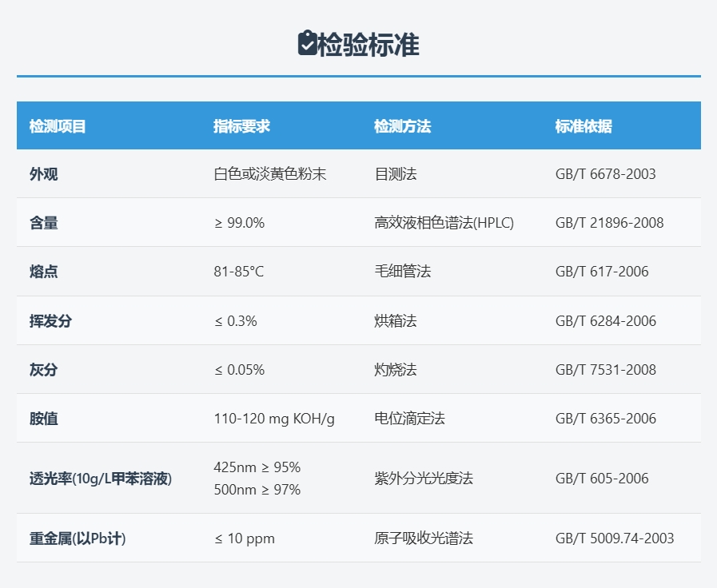Click the 毛细管法 method cell
The height and width of the screenshot is (588, 717).
coord(402,272)
